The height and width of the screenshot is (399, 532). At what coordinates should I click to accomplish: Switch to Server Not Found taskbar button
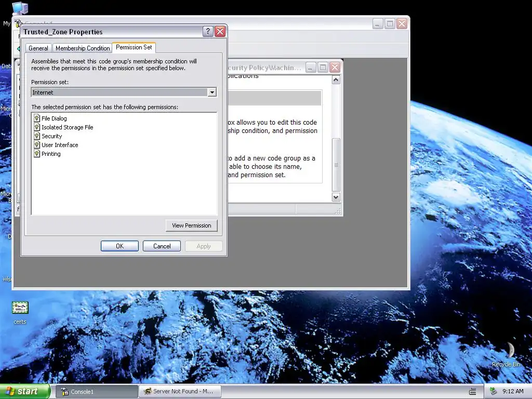[180, 392]
